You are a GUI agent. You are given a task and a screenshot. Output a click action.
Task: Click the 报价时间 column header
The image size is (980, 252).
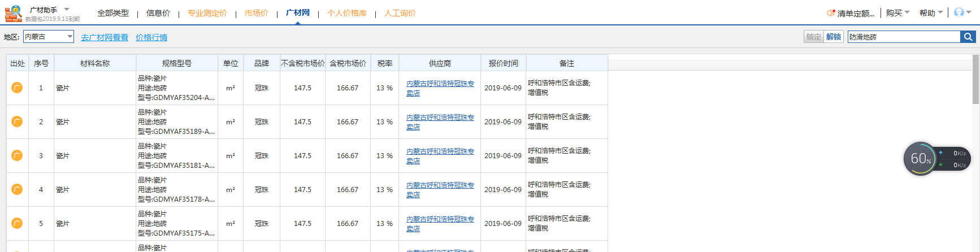coord(503,63)
